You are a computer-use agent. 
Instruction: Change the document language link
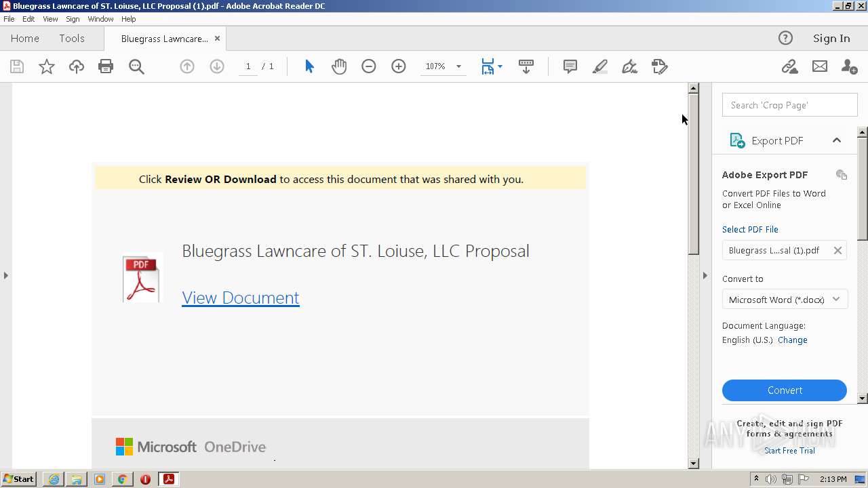[793, 340]
